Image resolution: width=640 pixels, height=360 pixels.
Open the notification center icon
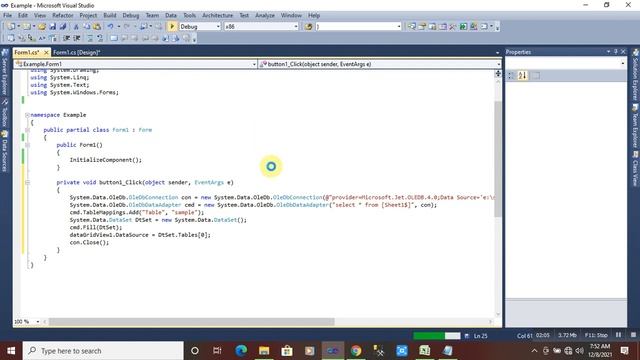(624, 351)
